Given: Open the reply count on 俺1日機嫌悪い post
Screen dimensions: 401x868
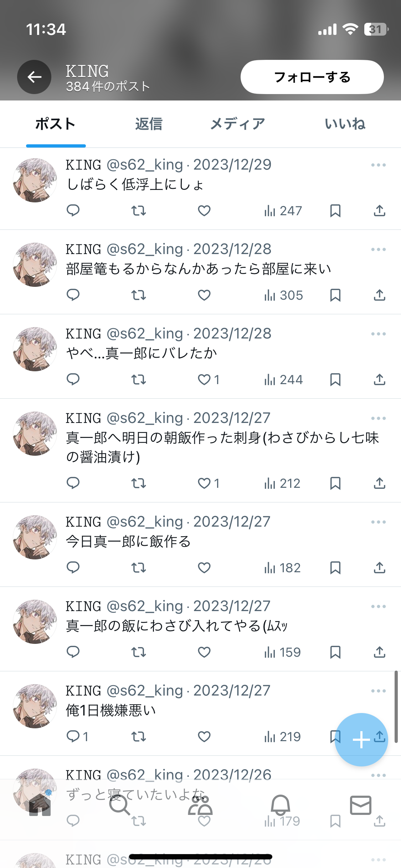Looking at the screenshot, I should point(77,737).
